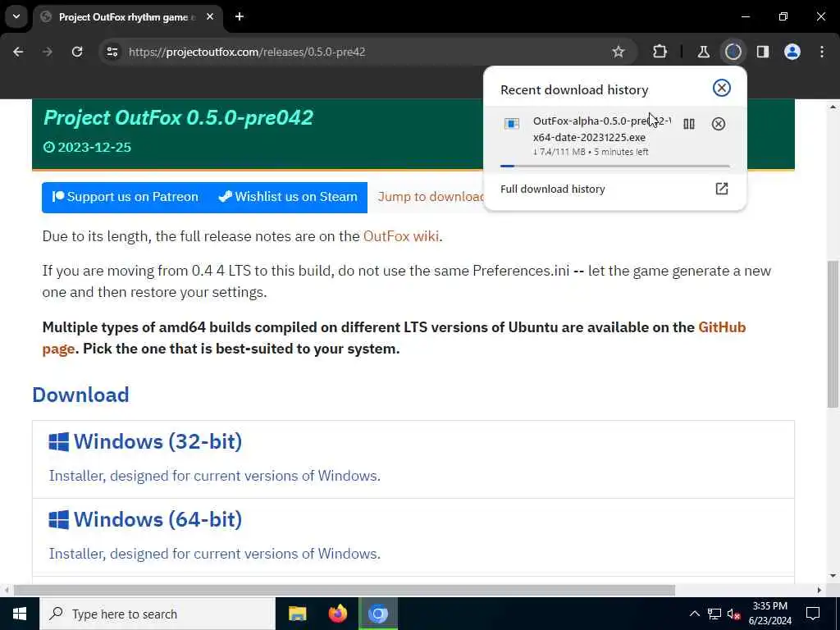Pause the OutFox-alpha exe download
Screen dimensions: 840x630
(689, 124)
